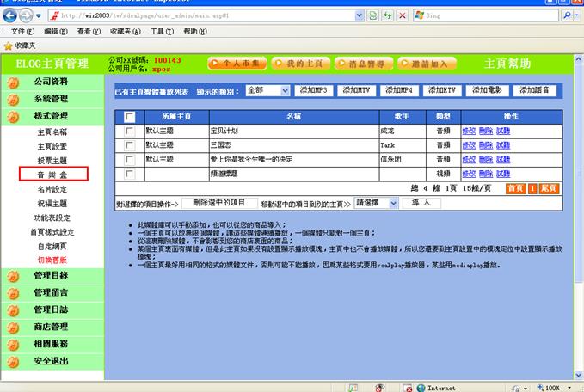
Task: Click the icon beside 商店管理
Action: click(12, 327)
